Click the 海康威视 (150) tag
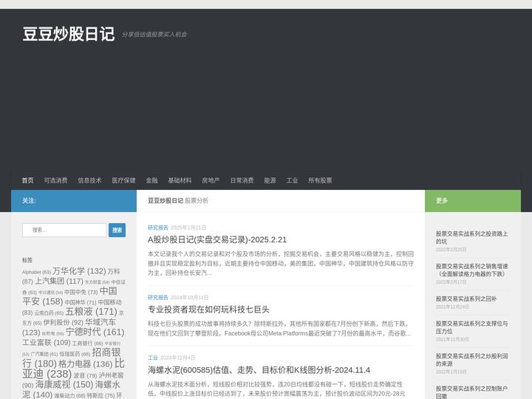Screen dimensions: 532x399 (x=64, y=384)
